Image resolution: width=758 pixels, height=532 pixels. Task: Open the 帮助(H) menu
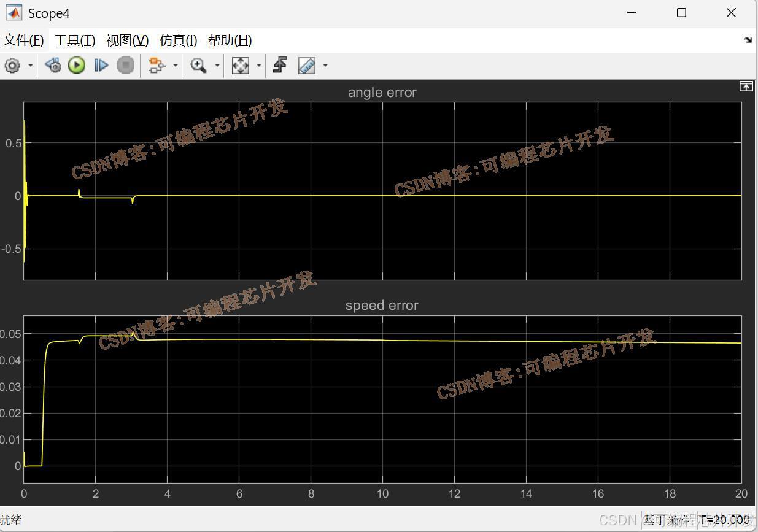pyautogui.click(x=230, y=40)
